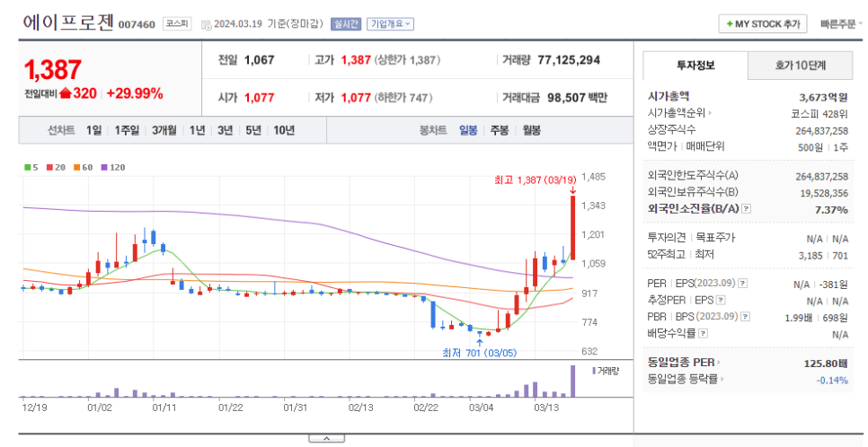Click 최저 701 (03/05) chart marker
868x447 pixels.
tap(480, 353)
